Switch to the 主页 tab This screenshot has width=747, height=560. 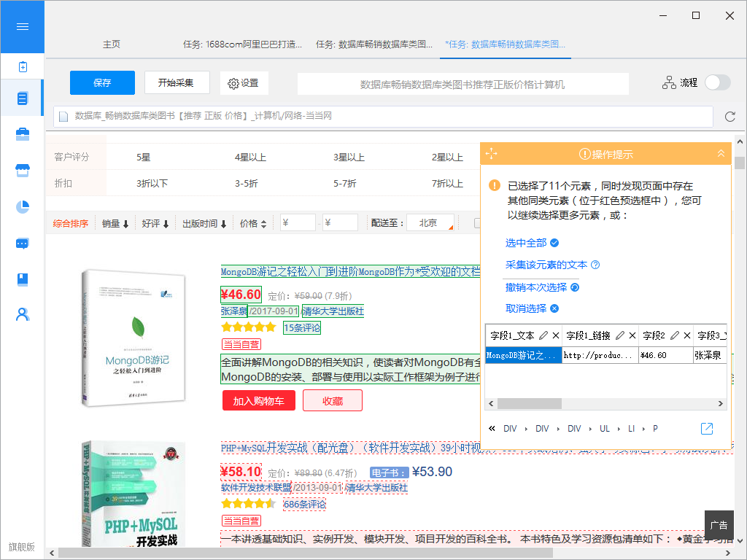click(x=112, y=44)
